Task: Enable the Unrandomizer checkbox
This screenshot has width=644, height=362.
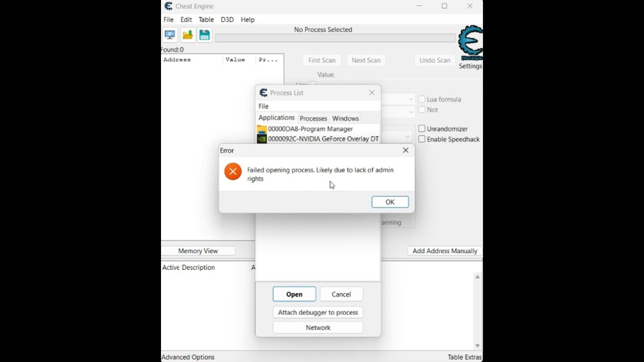Action: (422, 129)
